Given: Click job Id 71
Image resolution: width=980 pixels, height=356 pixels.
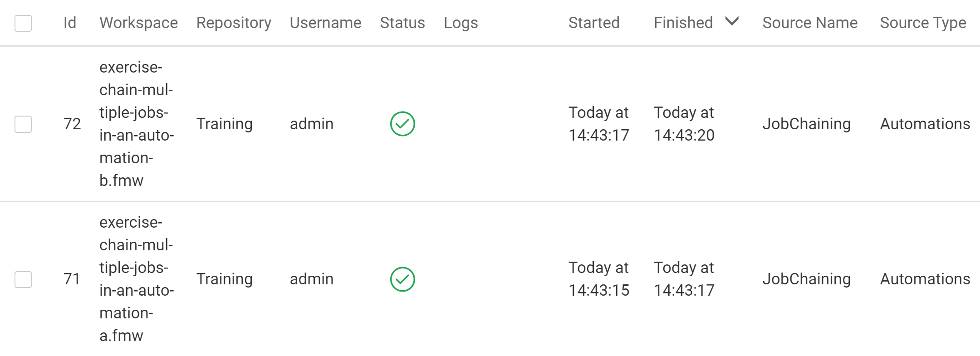Looking at the screenshot, I should point(72,279).
